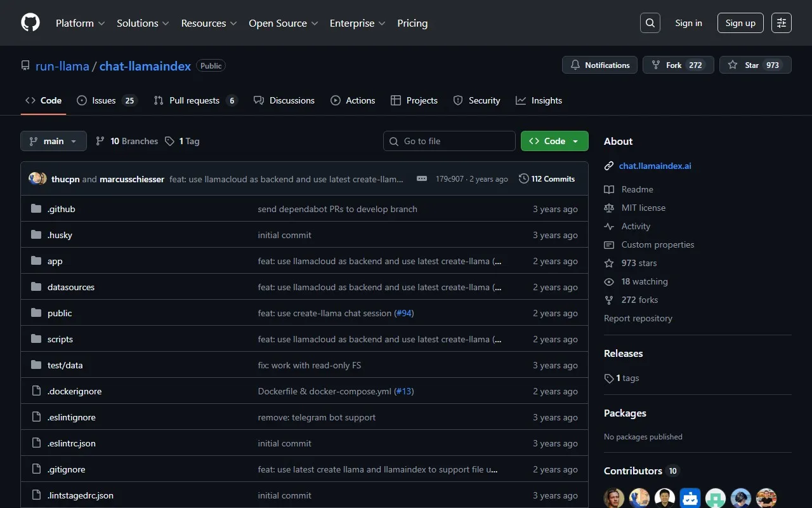Click the tag icon next to Releases

(608, 378)
